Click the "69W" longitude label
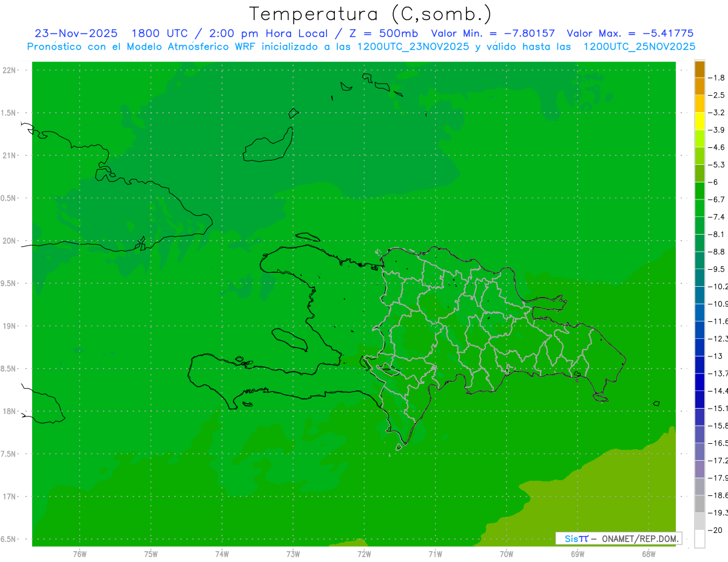 (578, 554)
